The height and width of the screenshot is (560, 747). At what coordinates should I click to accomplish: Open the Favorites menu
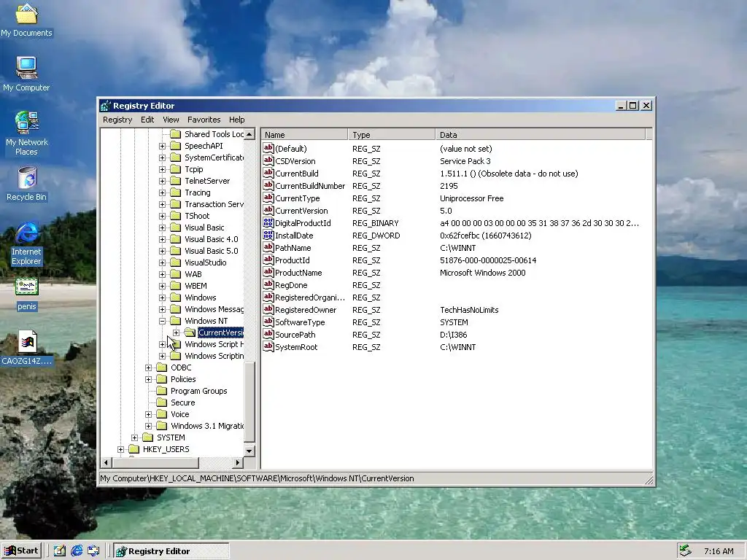[x=204, y=120]
